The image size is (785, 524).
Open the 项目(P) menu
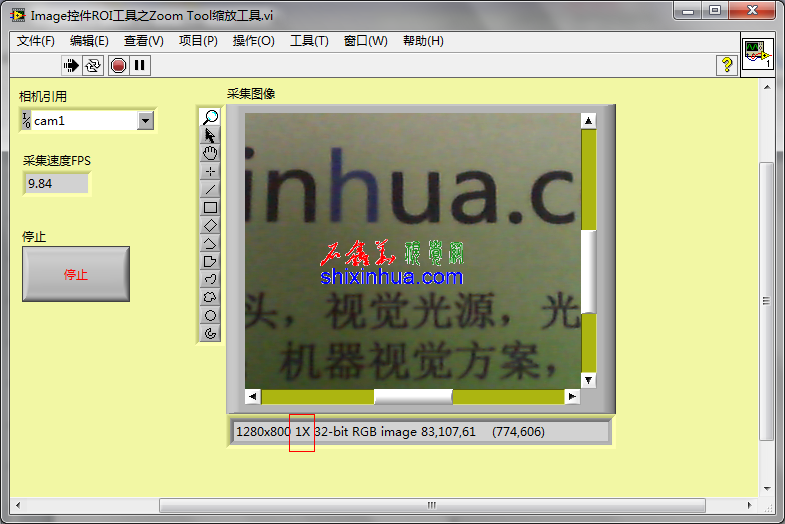pyautogui.click(x=198, y=41)
